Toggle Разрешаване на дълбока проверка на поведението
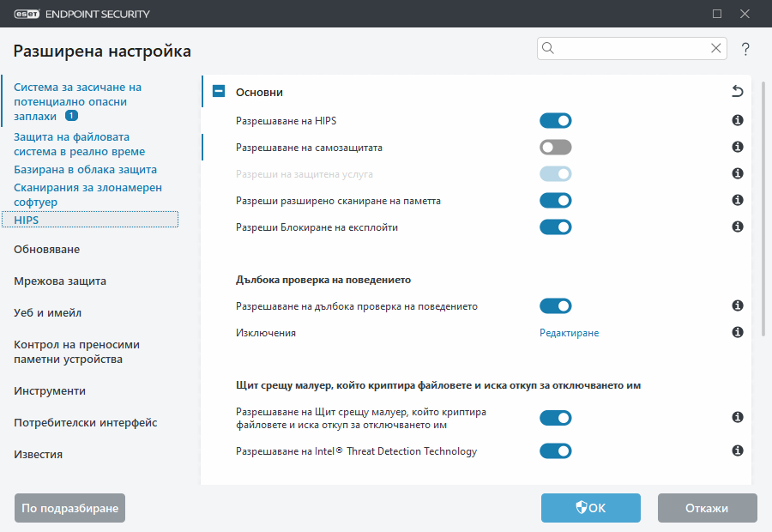The width and height of the screenshot is (772, 532). pos(555,306)
